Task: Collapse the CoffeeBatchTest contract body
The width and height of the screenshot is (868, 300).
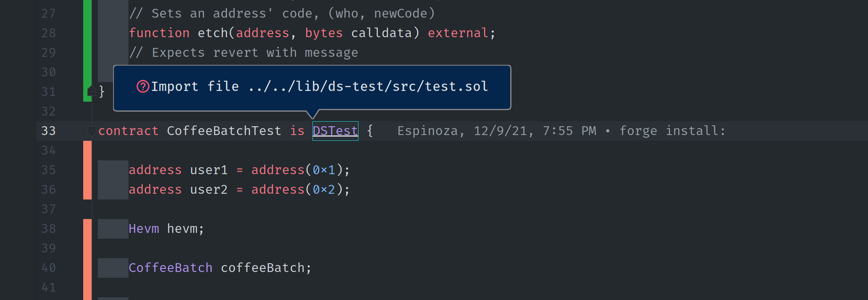Action: click(x=91, y=131)
